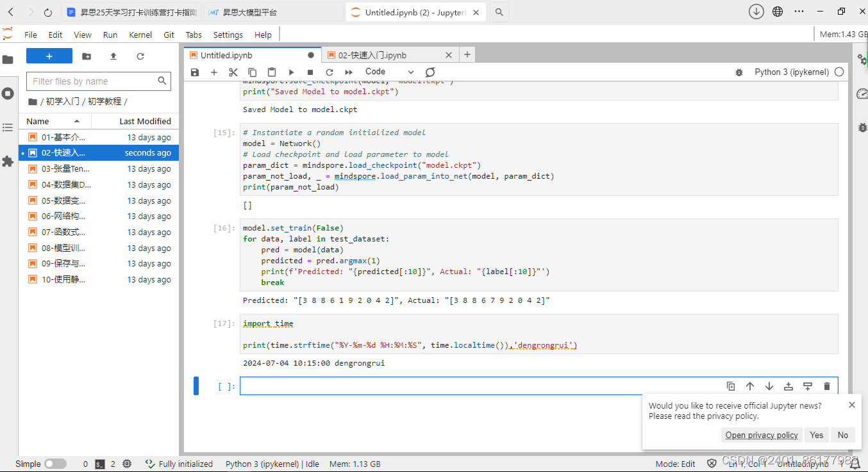Viewport: 868px width, 472px height.
Task: Click the empty code cell input
Action: (538, 386)
